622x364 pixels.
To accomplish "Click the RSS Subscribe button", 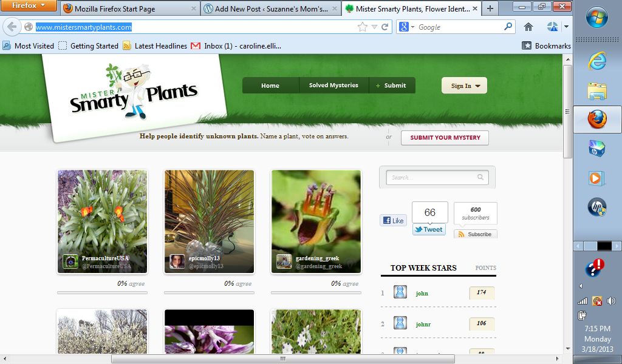I will (475, 234).
